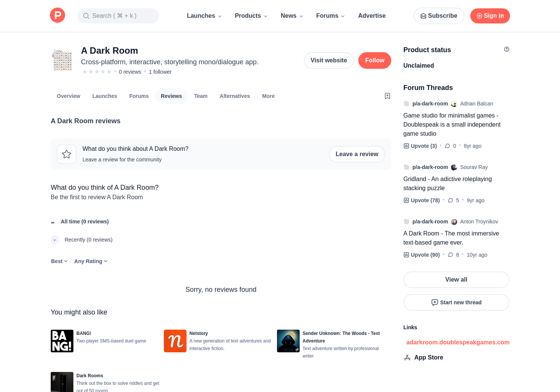
Task: Click Advertise in the top navigation
Action: coord(372,16)
